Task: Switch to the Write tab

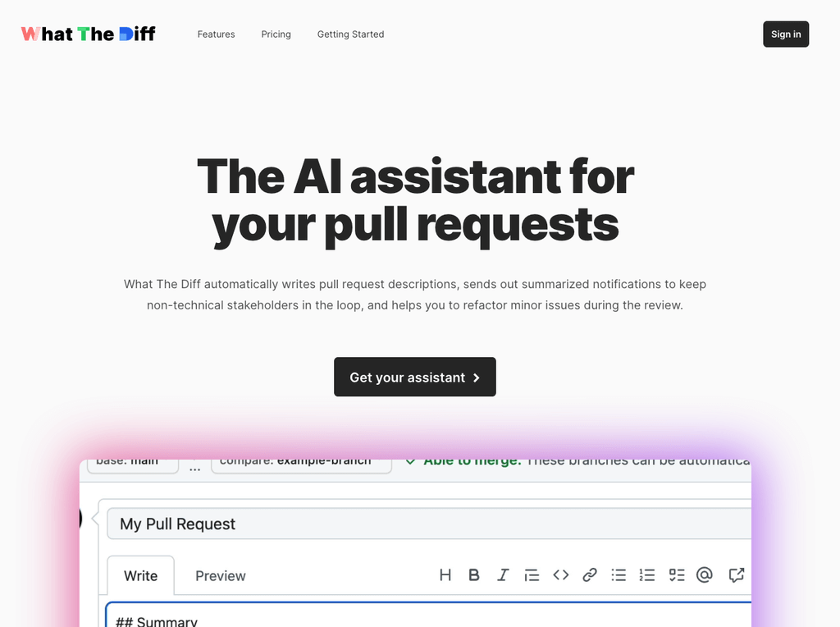Action: 141,575
